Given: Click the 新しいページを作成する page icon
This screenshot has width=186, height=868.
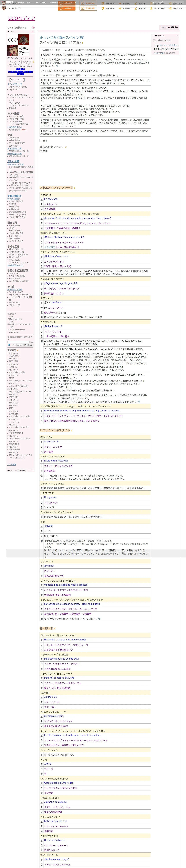Looking at the screenshot, I should pyautogui.click(x=157, y=45).
